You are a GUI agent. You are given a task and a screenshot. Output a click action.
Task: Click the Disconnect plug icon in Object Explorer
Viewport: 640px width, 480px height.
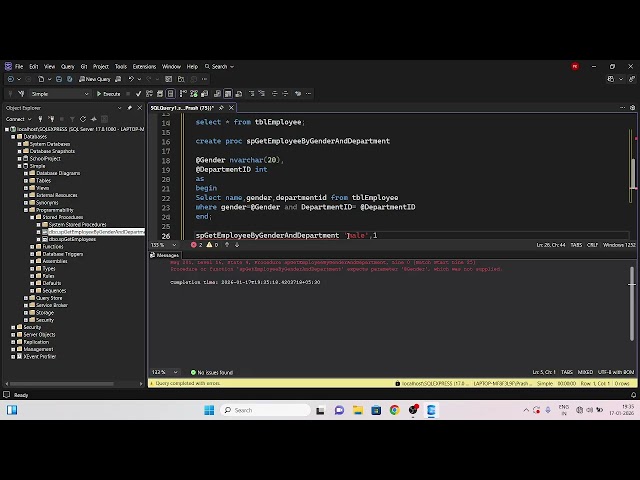[51, 119]
